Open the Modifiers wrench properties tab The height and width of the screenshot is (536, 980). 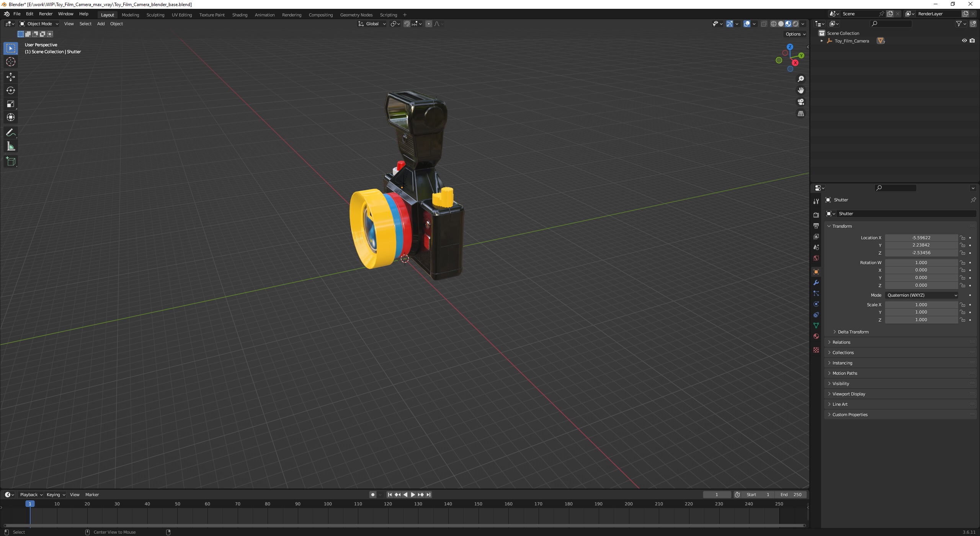pyautogui.click(x=816, y=283)
